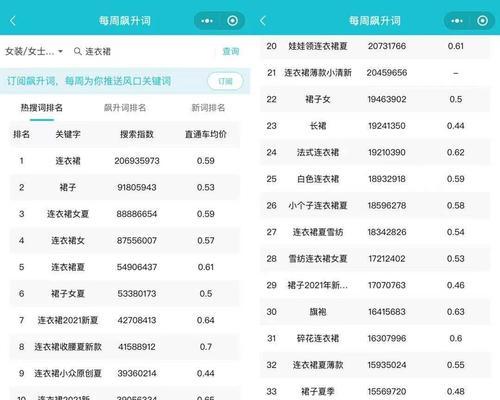Select keyword 裙子女夏 in rank 6
This screenshot has height=400, width=500.
[68, 294]
